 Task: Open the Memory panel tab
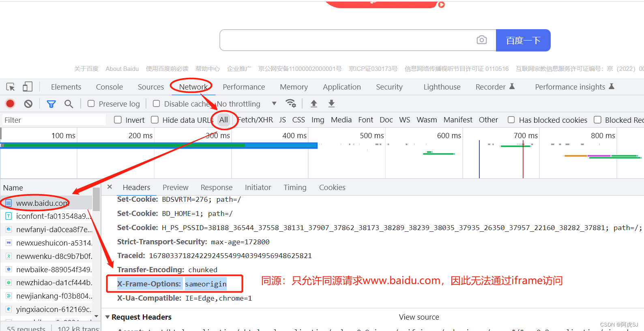point(294,87)
